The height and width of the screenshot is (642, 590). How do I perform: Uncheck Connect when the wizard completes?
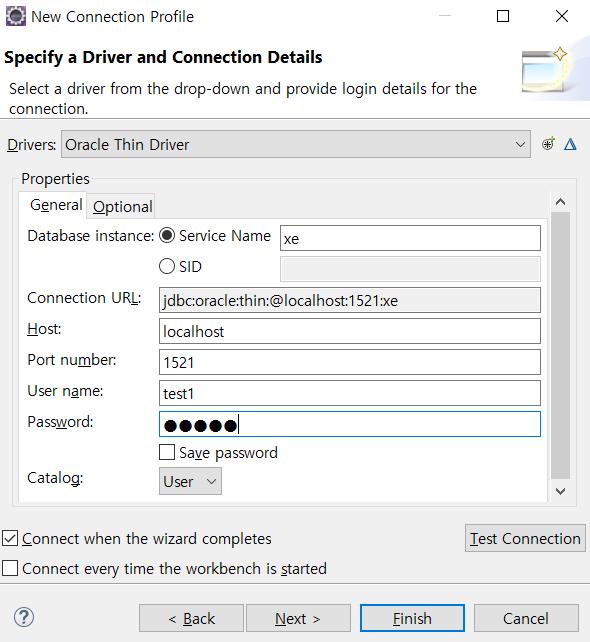pyautogui.click(x=10, y=538)
